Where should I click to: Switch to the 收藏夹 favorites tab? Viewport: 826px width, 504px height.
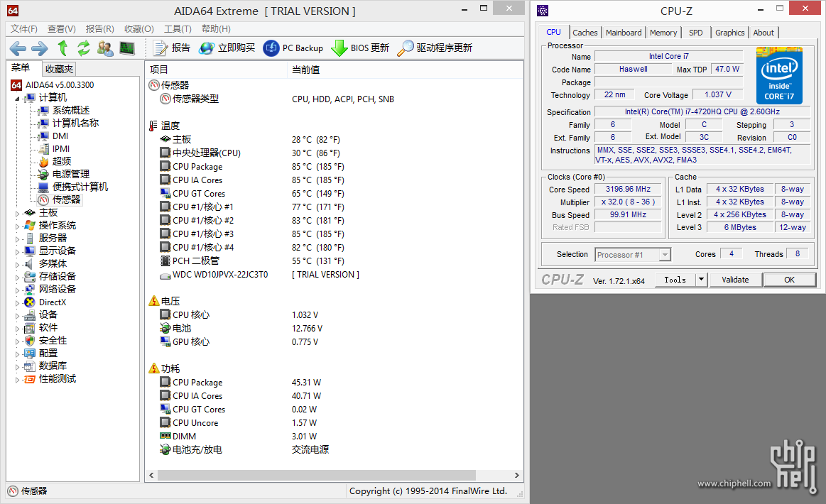[59, 69]
